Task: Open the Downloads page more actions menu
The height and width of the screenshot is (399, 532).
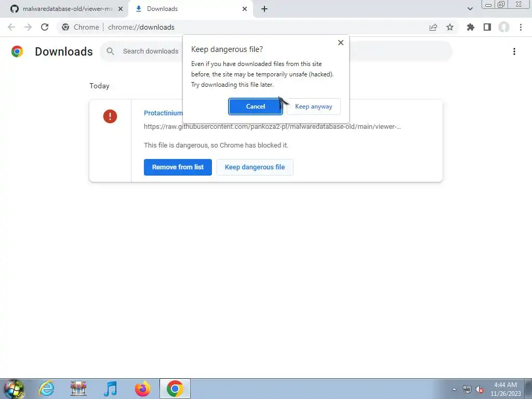Action: [514, 51]
